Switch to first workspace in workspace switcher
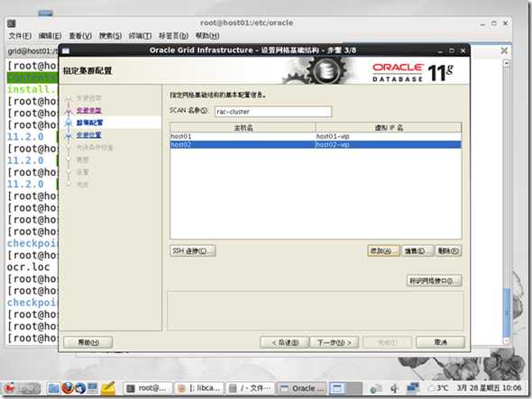Screen dimensions: 532x399 click(x=337, y=388)
